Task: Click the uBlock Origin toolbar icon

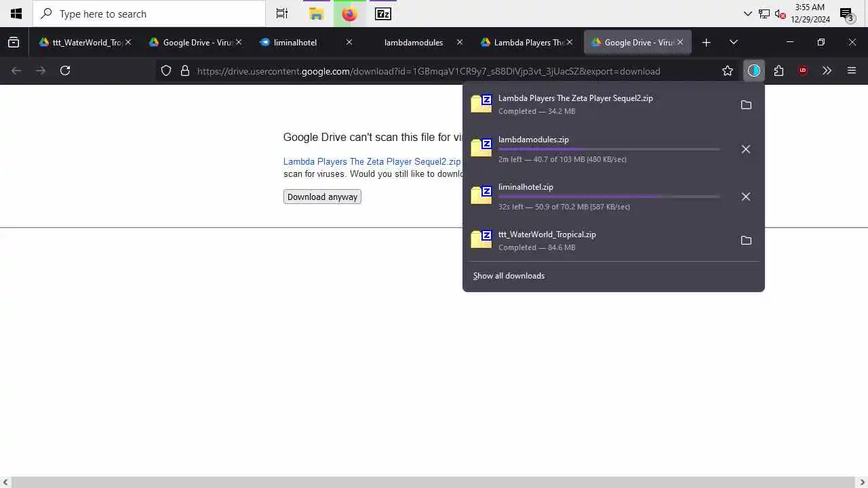Action: tap(803, 70)
